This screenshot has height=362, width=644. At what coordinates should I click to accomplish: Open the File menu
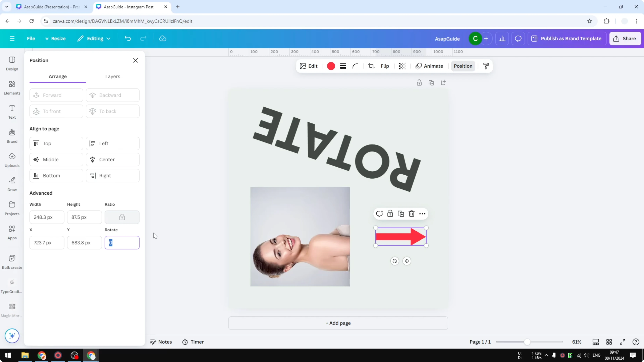(31, 38)
